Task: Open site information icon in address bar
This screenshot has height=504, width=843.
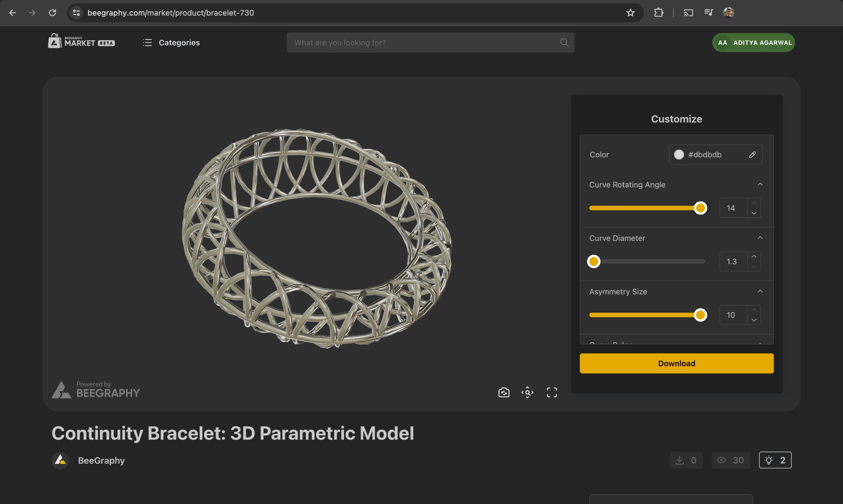Action: [x=76, y=13]
